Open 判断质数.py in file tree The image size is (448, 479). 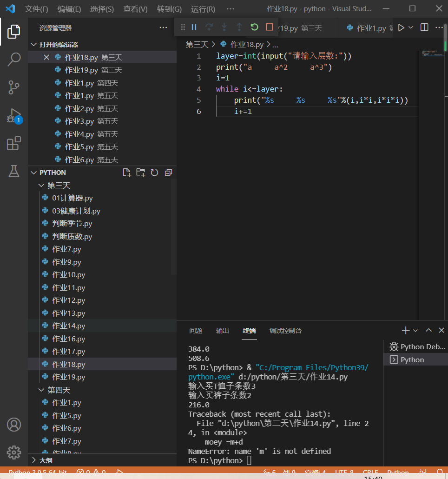102,236
